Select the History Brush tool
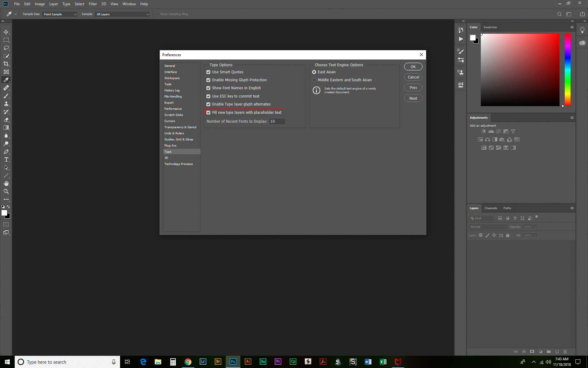Image resolution: width=588 pixels, height=368 pixels. coord(6,112)
